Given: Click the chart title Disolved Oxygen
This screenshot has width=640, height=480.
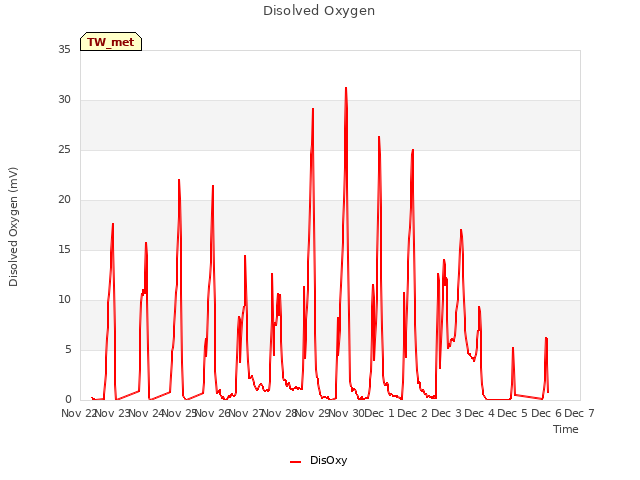Looking at the screenshot, I should coord(319,11).
